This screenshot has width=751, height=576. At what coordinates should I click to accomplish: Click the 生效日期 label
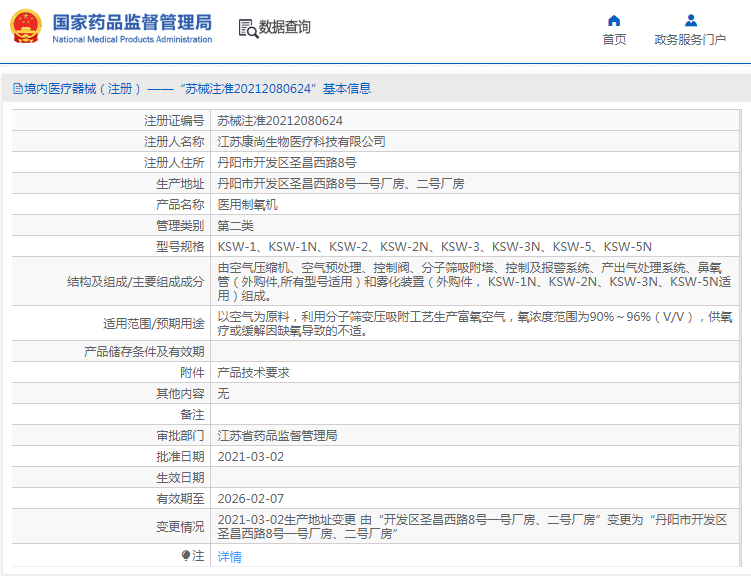(180, 478)
